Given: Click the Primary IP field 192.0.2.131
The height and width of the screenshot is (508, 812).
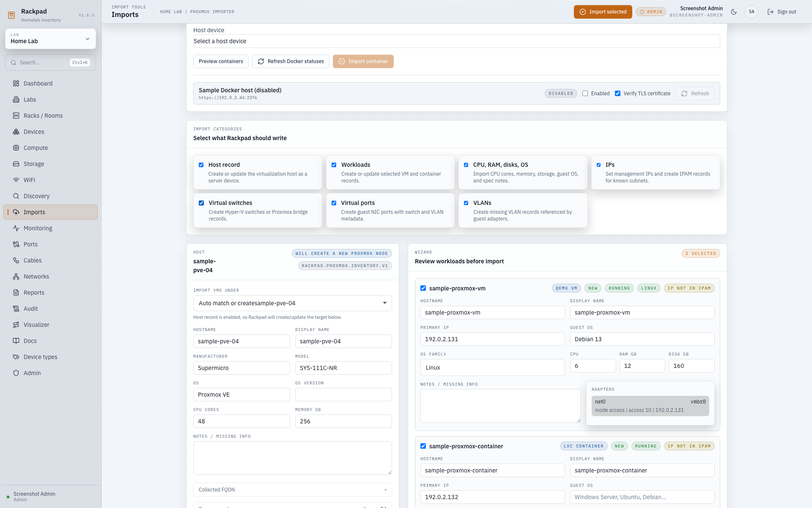Looking at the screenshot, I should [492, 339].
